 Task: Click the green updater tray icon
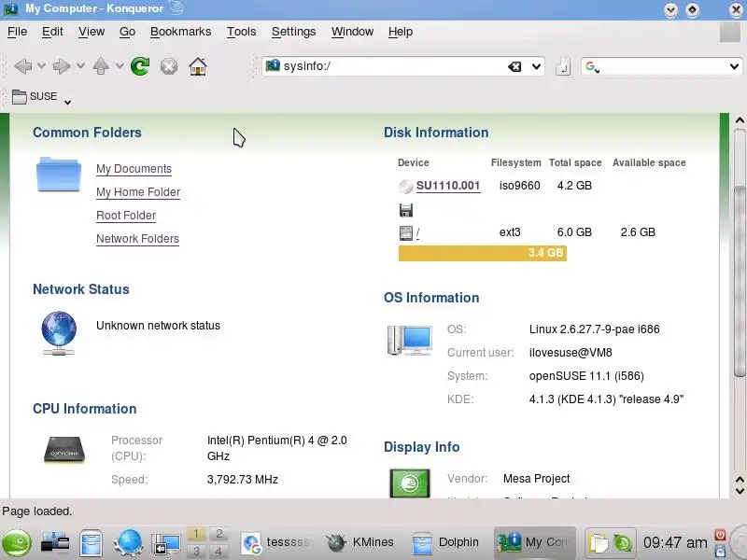(623, 543)
